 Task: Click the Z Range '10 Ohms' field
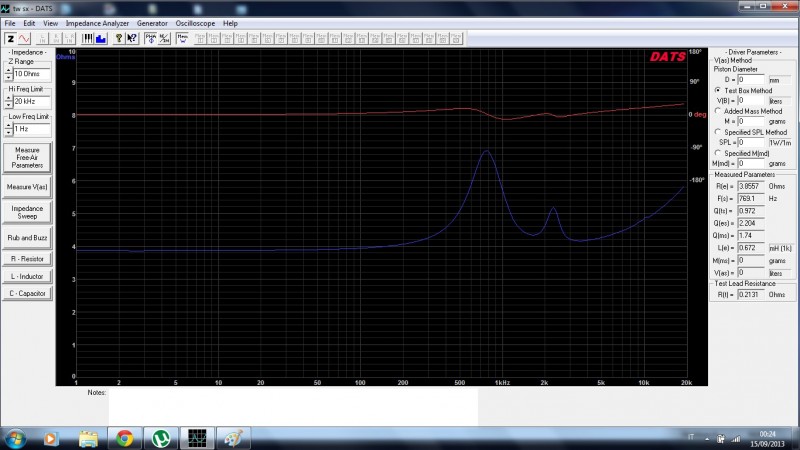[x=32, y=74]
